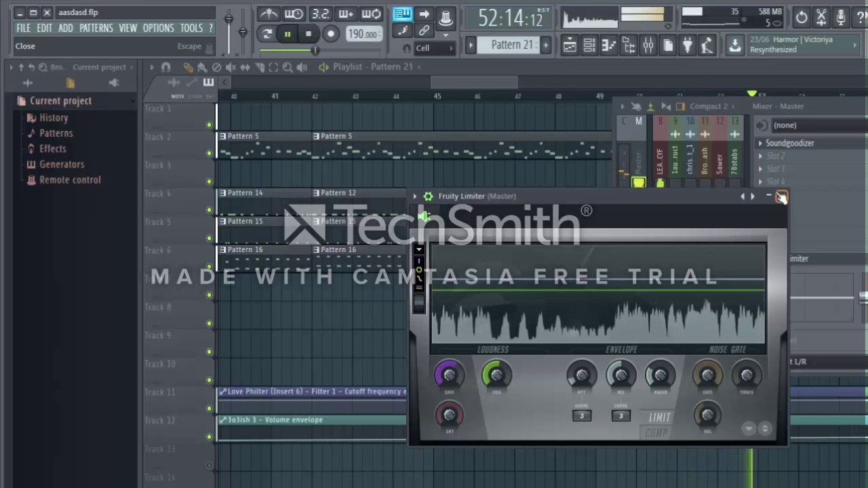Click the tempo tapper icon
The width and height of the screenshot is (868, 488).
pyautogui.click(x=707, y=45)
